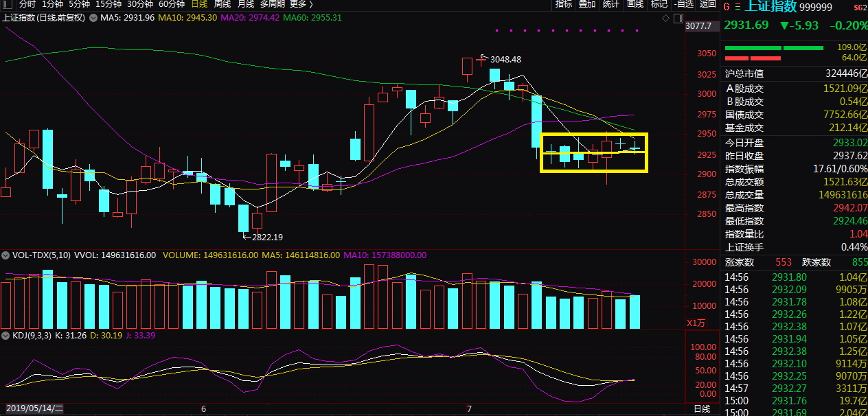Screen dimensions: 868x416
Task: Open the 日线 period selector at bottom
Action: tap(702, 409)
